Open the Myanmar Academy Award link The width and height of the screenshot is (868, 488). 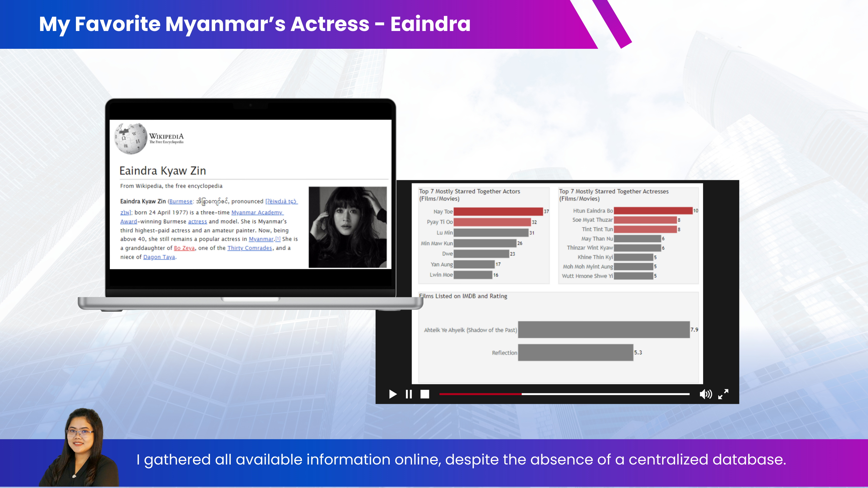click(x=257, y=212)
